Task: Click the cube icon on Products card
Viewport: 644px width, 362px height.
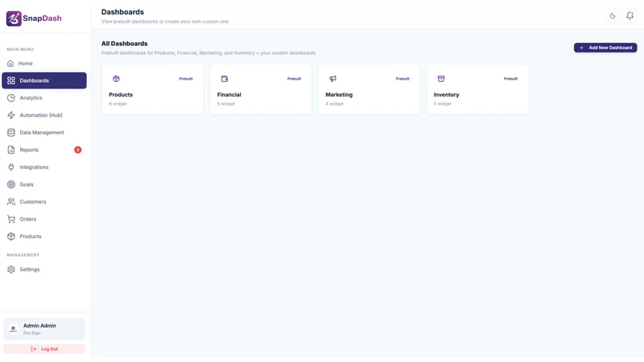Action: coord(116,79)
